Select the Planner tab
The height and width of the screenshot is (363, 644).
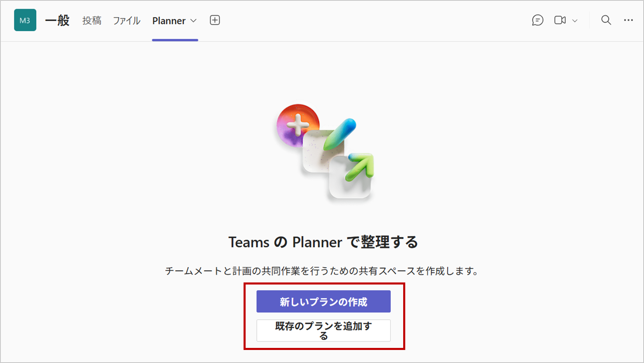pyautogui.click(x=169, y=21)
